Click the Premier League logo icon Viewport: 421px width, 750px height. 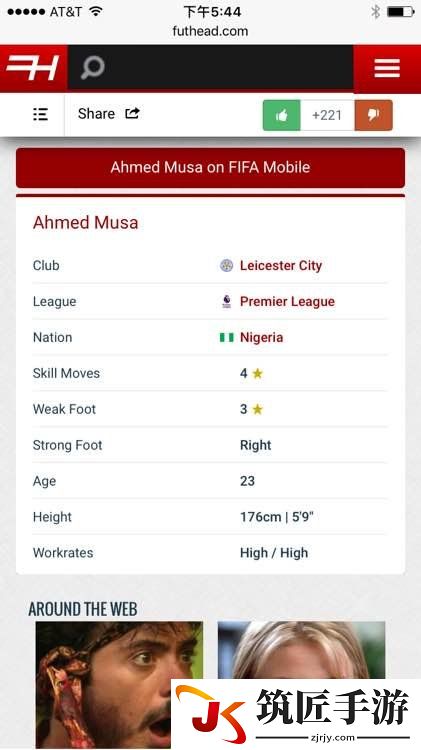tap(227, 301)
